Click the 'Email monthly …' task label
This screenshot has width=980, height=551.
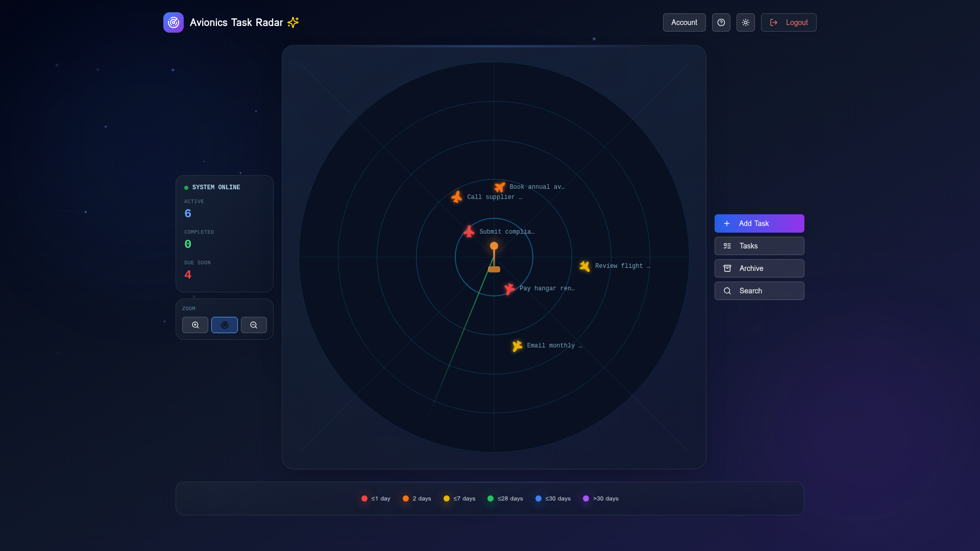coord(554,345)
